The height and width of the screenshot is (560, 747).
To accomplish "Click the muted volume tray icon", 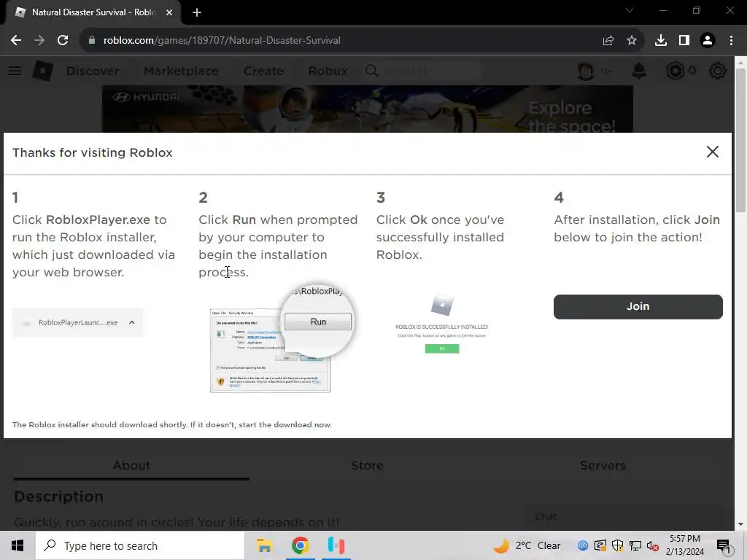I will (x=652, y=545).
